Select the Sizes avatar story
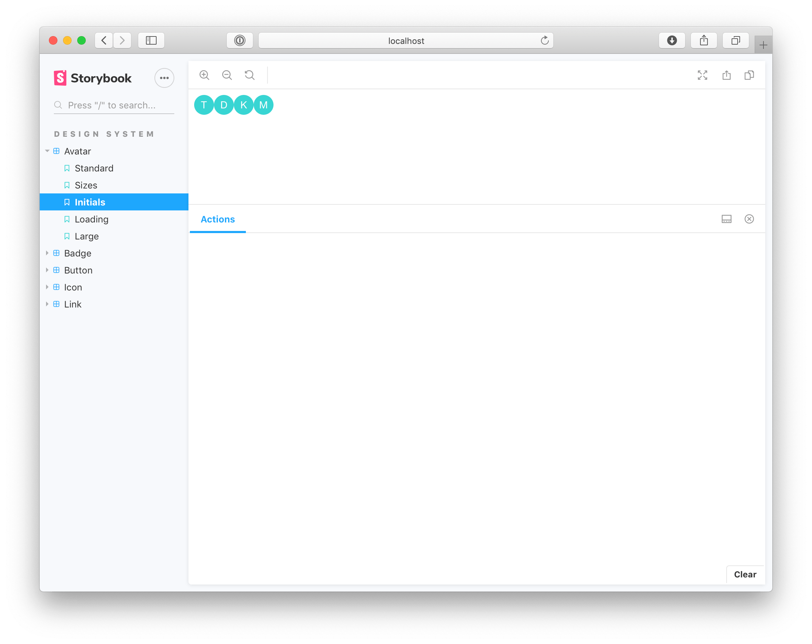 [x=86, y=185]
